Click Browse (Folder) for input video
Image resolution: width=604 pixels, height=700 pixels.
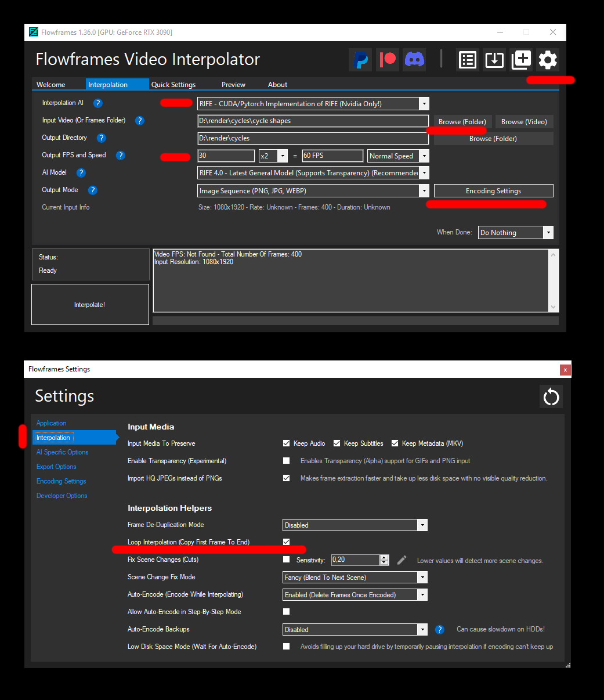click(x=462, y=121)
